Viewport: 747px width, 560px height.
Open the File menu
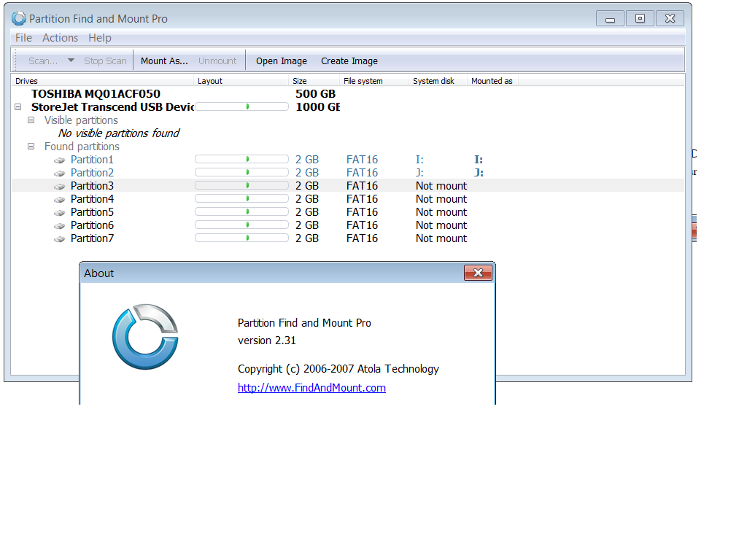(x=23, y=38)
